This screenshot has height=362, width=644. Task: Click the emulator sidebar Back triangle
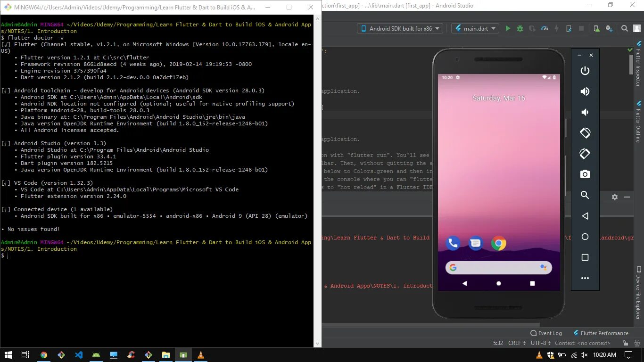pyautogui.click(x=585, y=216)
